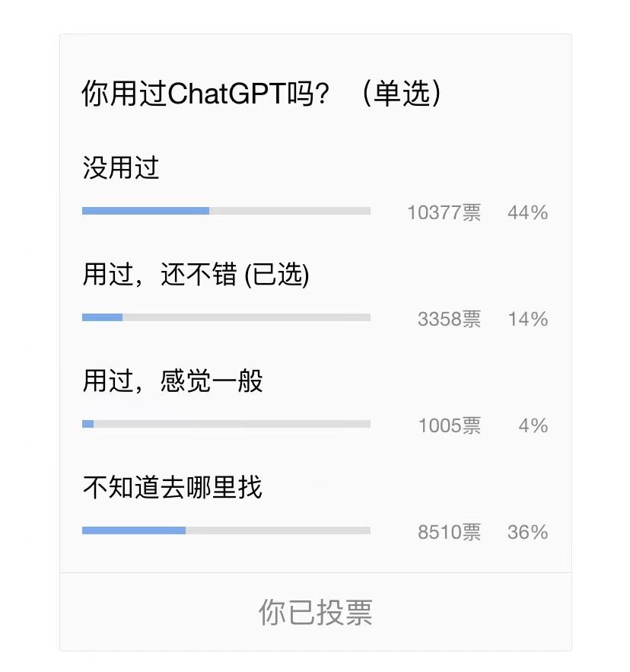Click the 不知道去哪里找 result progress bar

[x=226, y=530]
